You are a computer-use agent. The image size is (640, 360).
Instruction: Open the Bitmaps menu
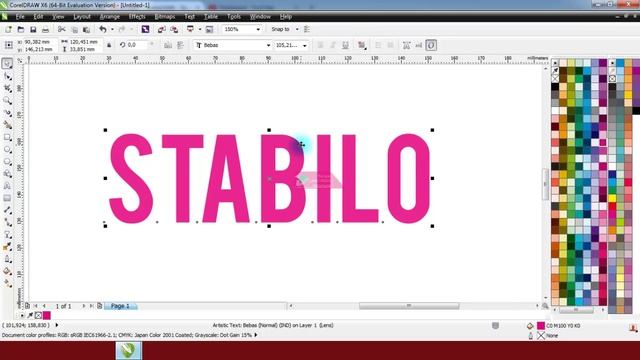click(165, 17)
